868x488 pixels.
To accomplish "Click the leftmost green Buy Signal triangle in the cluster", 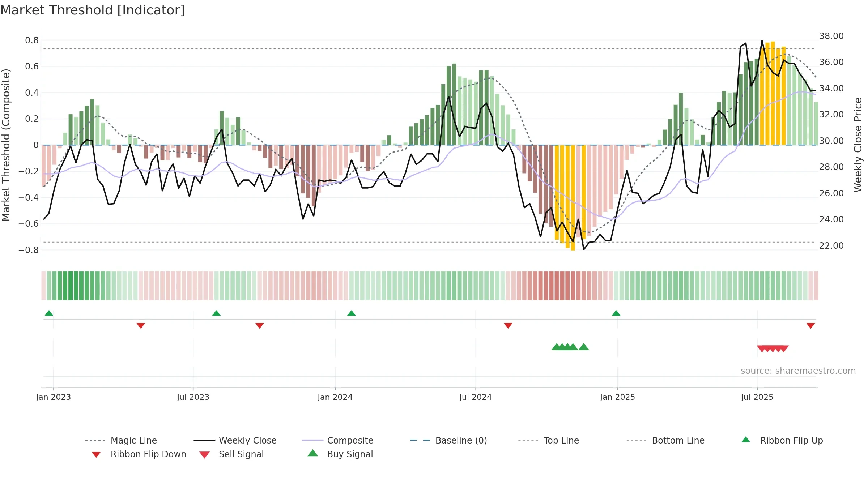I will point(557,347).
